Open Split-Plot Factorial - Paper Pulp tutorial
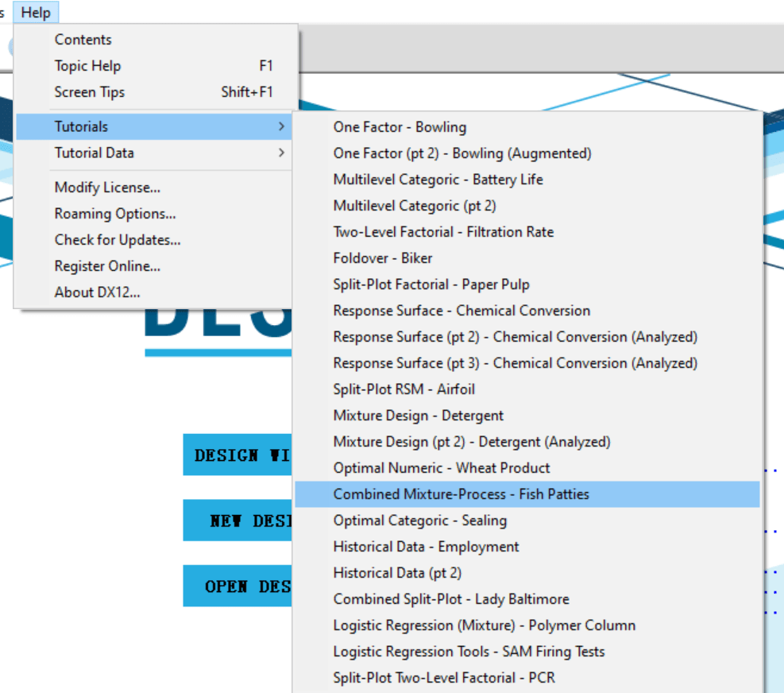The height and width of the screenshot is (693, 784). click(x=527, y=285)
